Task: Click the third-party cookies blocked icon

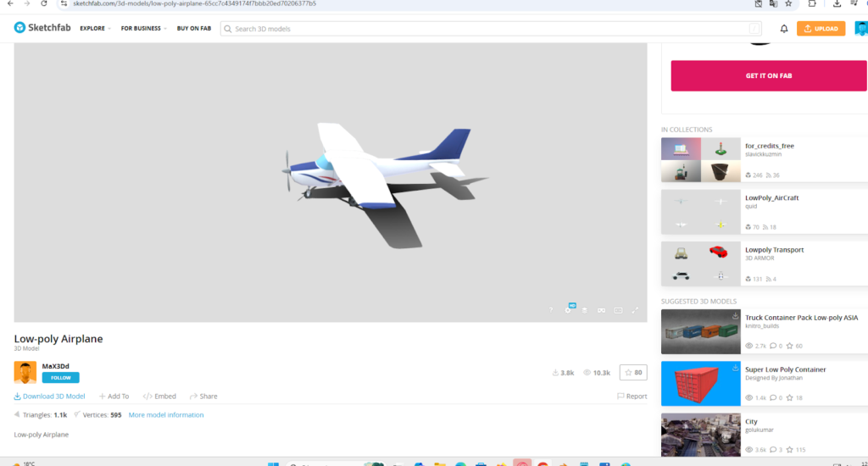Action: [x=759, y=3]
